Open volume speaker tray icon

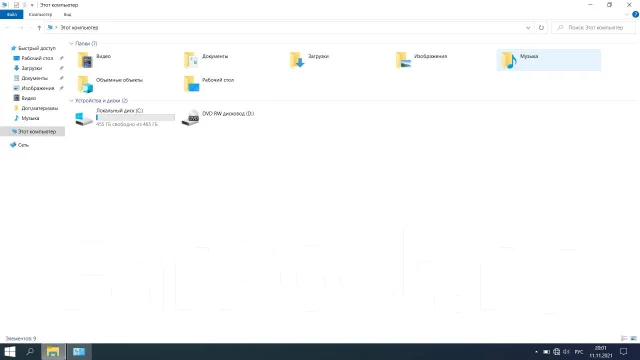click(x=566, y=352)
